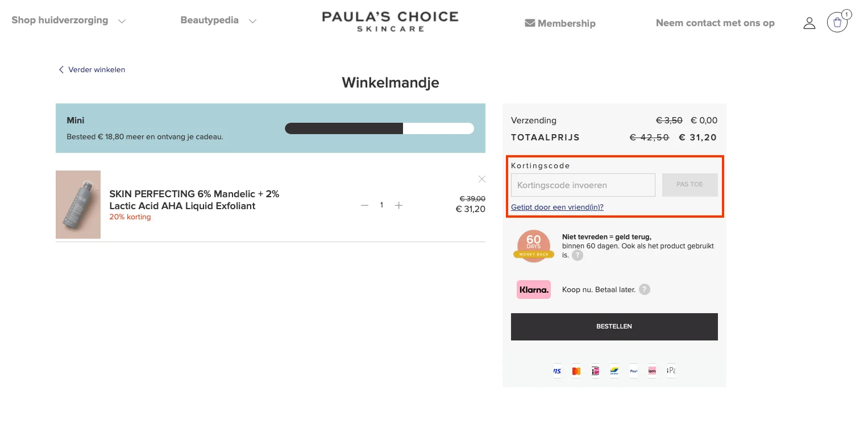Open the Getipt door een vriend(in) link
Viewport: 868px width, 424px height.
click(x=557, y=207)
